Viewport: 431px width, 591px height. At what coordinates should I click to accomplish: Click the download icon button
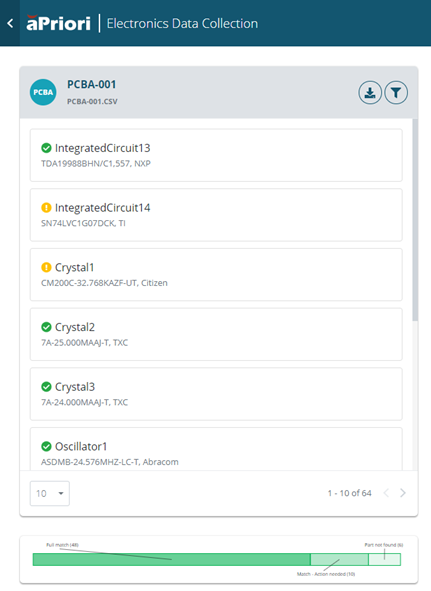[370, 92]
